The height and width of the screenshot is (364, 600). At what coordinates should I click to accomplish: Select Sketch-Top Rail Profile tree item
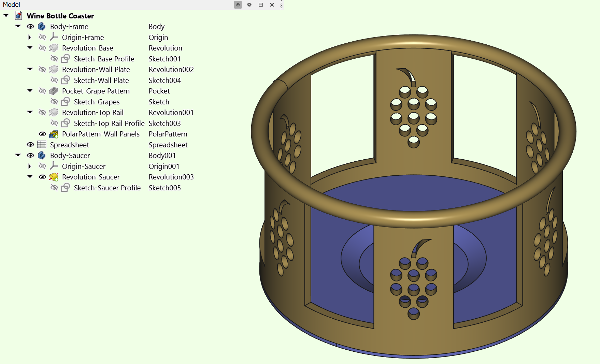(x=109, y=123)
